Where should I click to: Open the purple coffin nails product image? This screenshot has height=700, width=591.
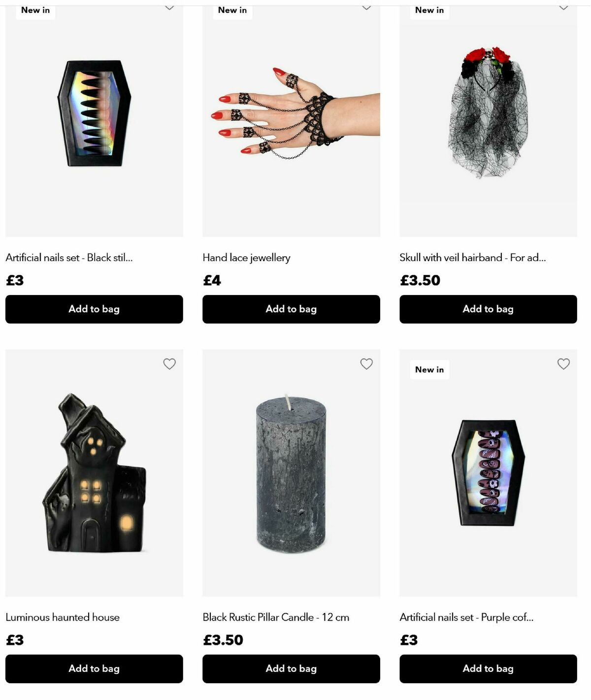pos(488,473)
